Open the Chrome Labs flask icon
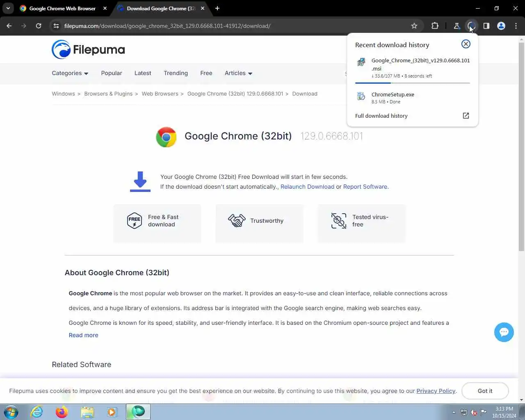The height and width of the screenshot is (420, 525). pyautogui.click(x=457, y=26)
